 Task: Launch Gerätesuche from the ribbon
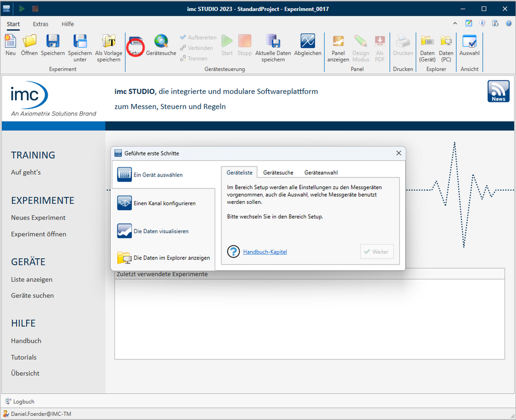point(161,42)
